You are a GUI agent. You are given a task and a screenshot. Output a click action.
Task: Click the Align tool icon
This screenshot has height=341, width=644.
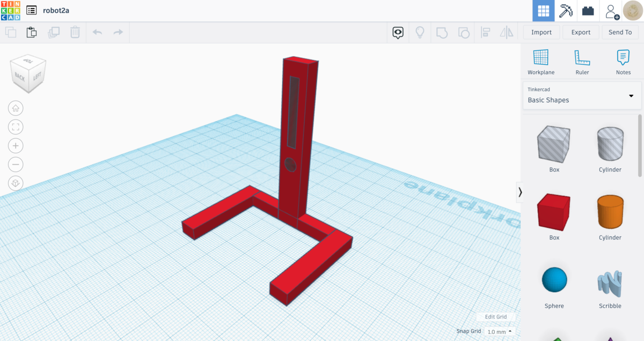pyautogui.click(x=485, y=33)
